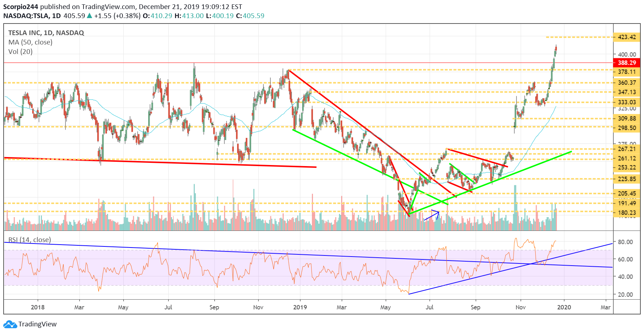The image size is (644, 334).
Task: Click the Nov label left of 2019
Action: click(x=258, y=307)
